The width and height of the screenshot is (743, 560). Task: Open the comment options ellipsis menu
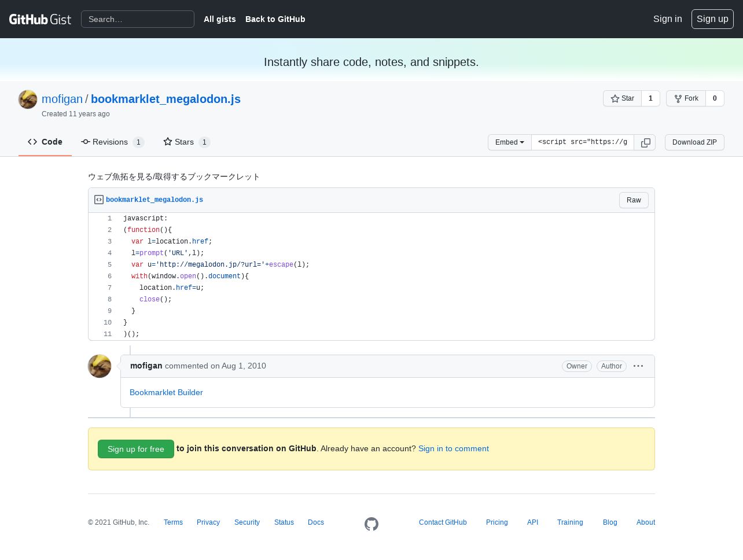tap(638, 366)
